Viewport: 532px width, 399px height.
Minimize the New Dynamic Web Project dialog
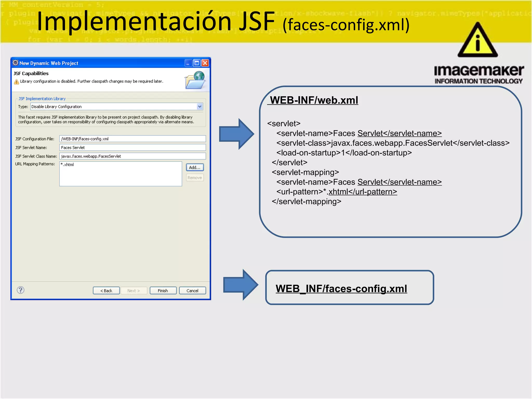[x=188, y=63]
